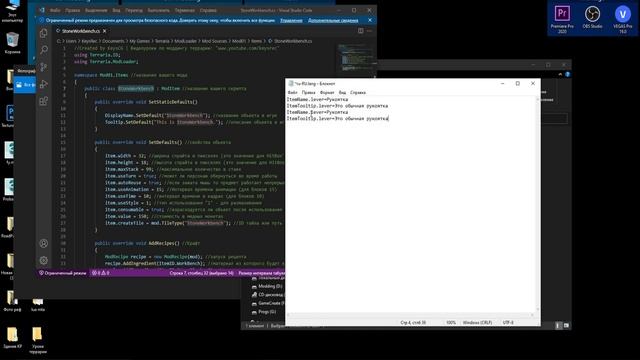Open the editor more actions ellipsis
640x360 pixels.
[x=369, y=31]
